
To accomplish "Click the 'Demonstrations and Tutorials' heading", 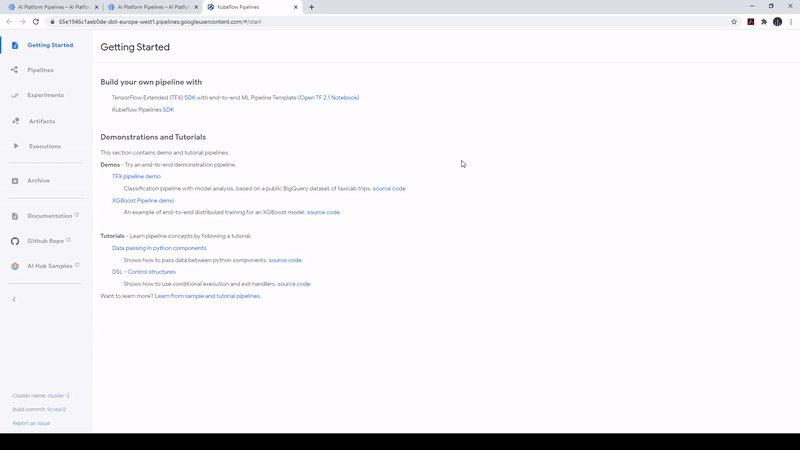I will (153, 137).
